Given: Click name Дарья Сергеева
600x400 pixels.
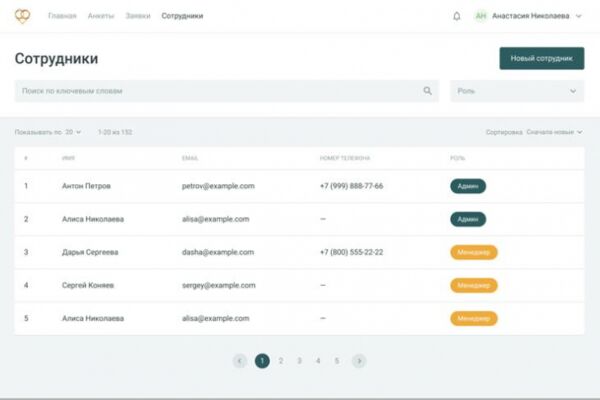Looking at the screenshot, I should tap(90, 252).
